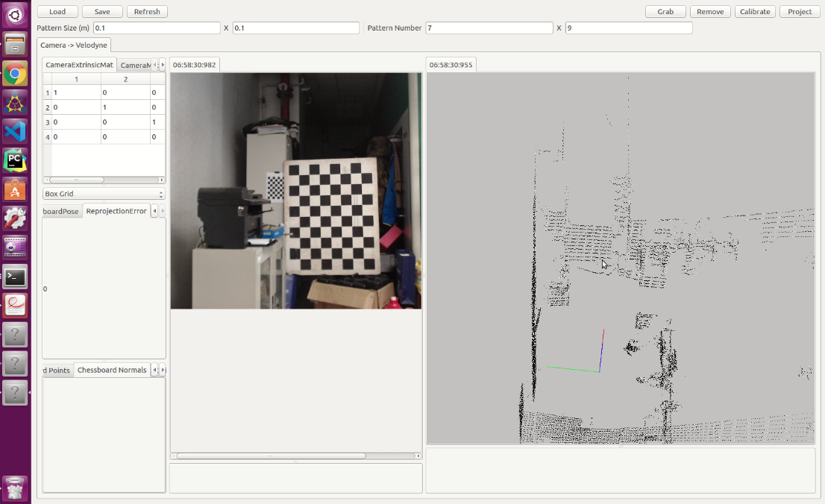Select row header 4 in the matrix table
The height and width of the screenshot is (504, 825).
[47, 136]
